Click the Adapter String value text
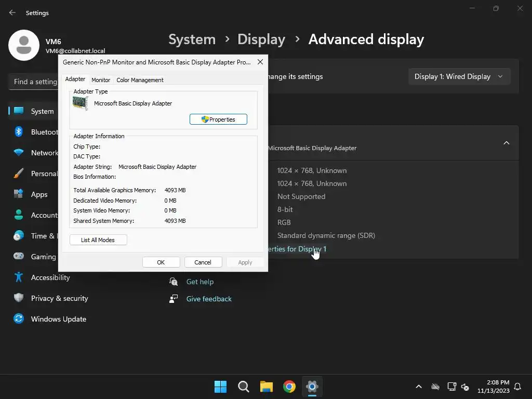Viewport: 532px width, 399px height. [157, 167]
